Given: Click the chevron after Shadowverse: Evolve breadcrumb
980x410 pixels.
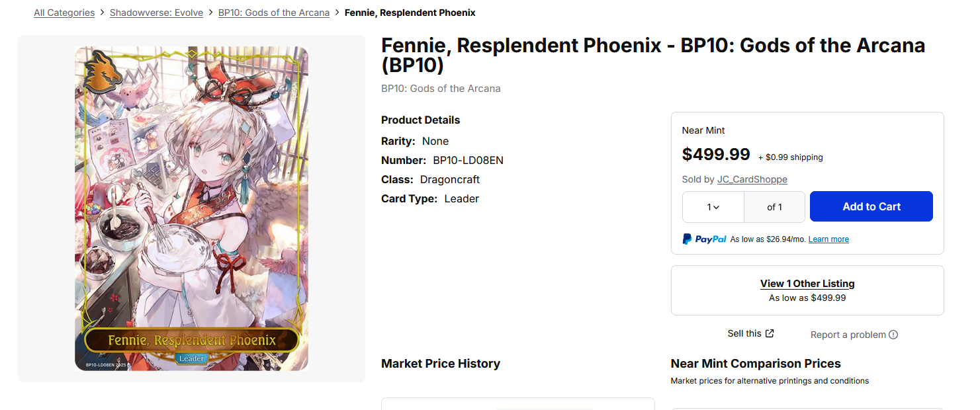Looking at the screenshot, I should (210, 13).
